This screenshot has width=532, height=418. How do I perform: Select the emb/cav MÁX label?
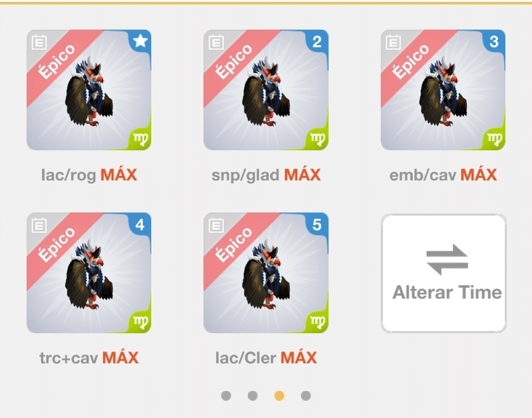coord(443,175)
